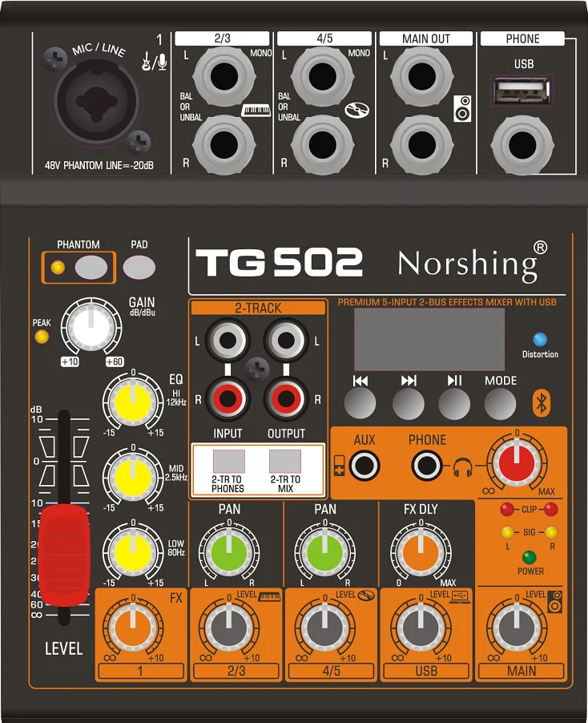588x723 pixels.
Task: Click the MAIN OUT R jack
Action: click(x=422, y=145)
